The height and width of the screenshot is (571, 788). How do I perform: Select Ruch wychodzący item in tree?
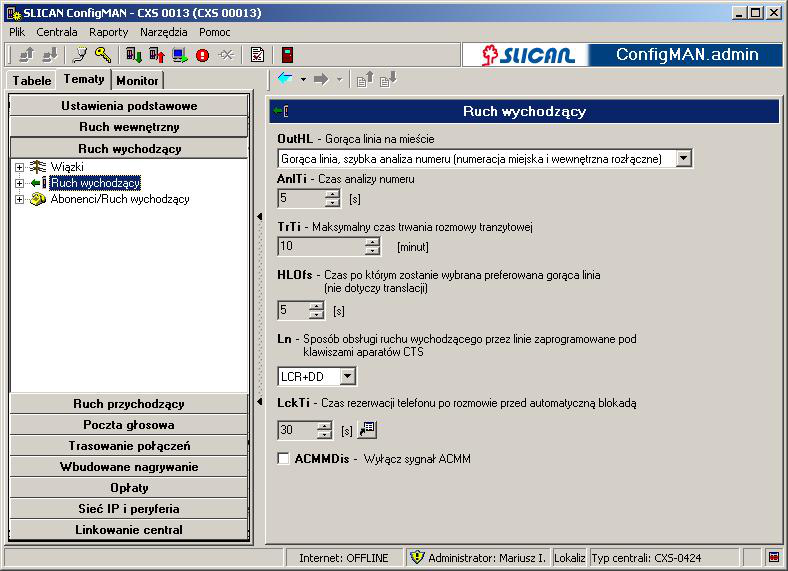click(x=95, y=183)
